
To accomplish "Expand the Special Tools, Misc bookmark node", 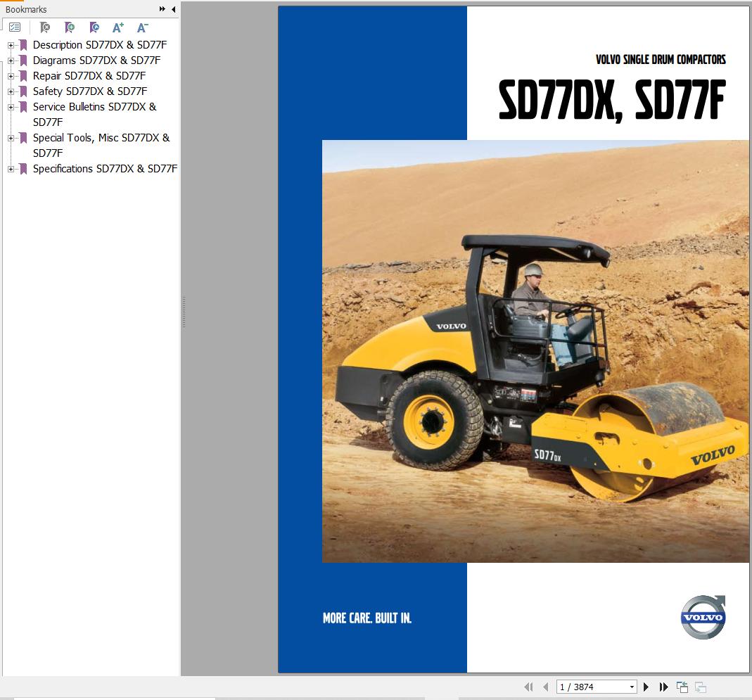I will (11, 138).
